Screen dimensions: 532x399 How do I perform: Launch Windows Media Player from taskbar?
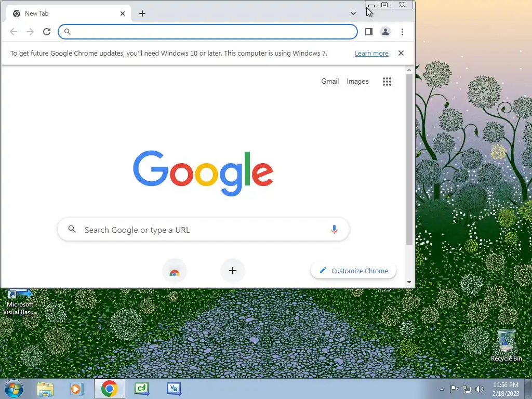77,389
